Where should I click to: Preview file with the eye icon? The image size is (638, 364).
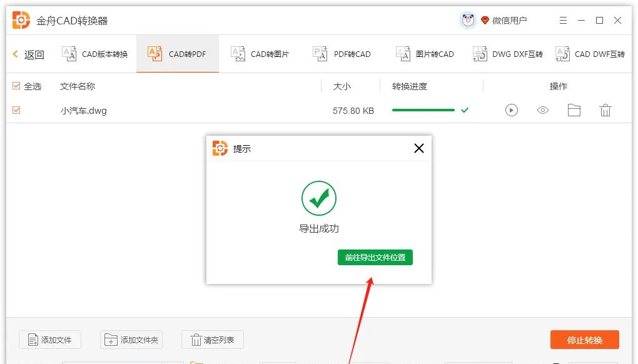(543, 110)
